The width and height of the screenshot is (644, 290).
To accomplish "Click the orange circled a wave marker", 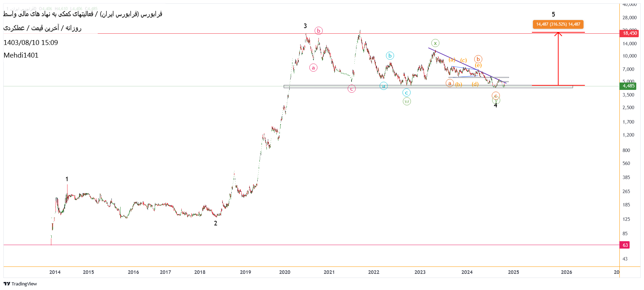I will [450, 83].
